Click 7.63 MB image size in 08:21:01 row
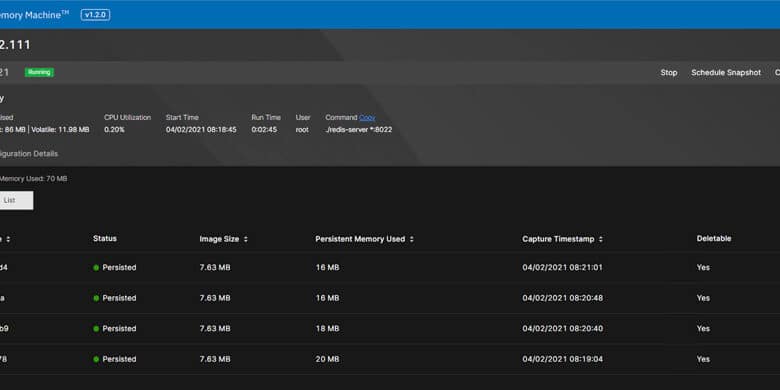 coord(215,267)
